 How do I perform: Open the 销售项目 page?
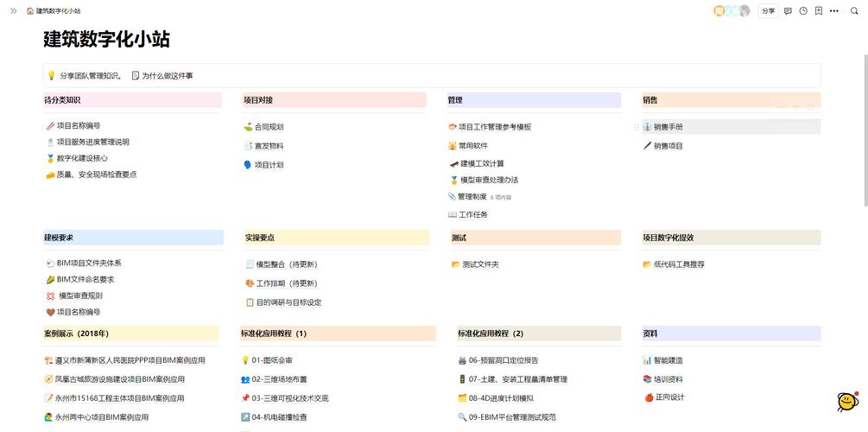click(662, 146)
